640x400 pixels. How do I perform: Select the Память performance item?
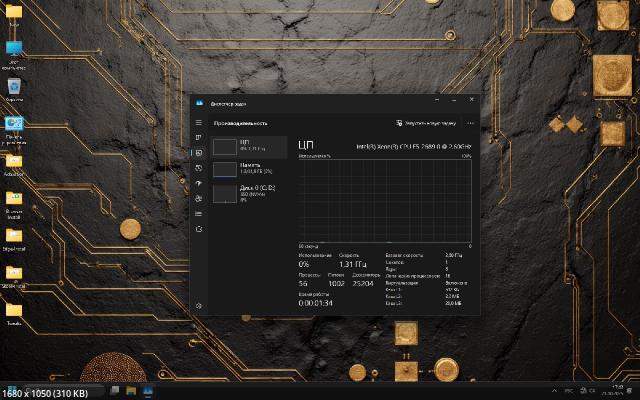point(249,169)
